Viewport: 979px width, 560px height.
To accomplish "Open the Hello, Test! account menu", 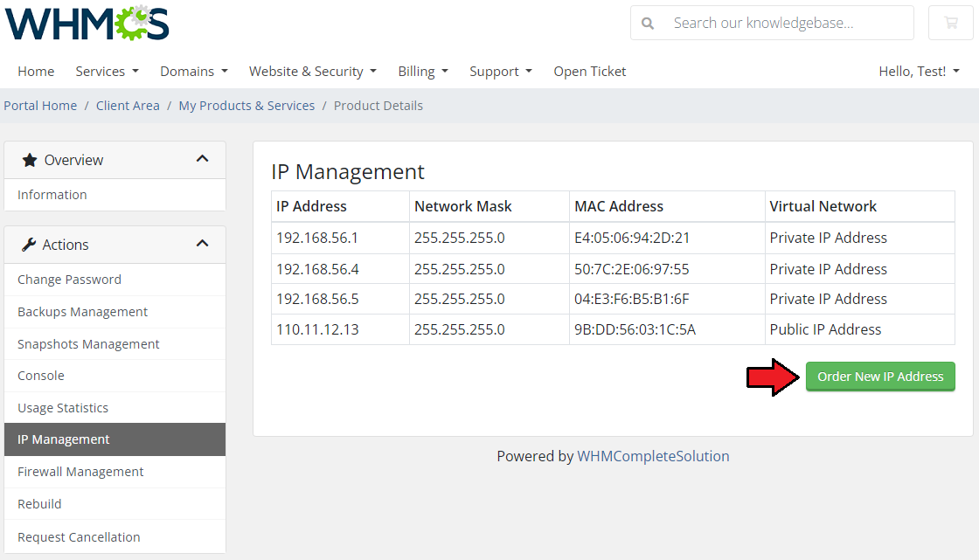I will pos(919,71).
